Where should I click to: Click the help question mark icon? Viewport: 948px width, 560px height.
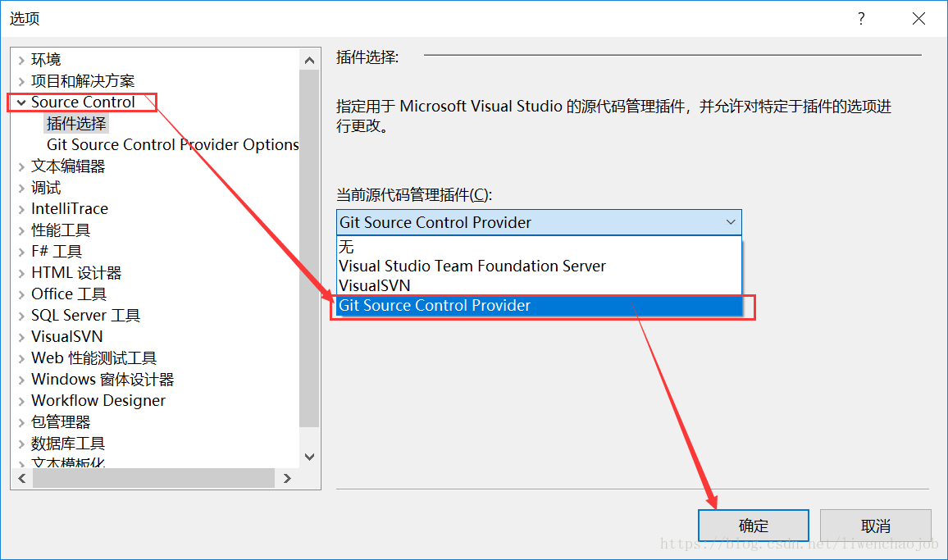tap(861, 19)
